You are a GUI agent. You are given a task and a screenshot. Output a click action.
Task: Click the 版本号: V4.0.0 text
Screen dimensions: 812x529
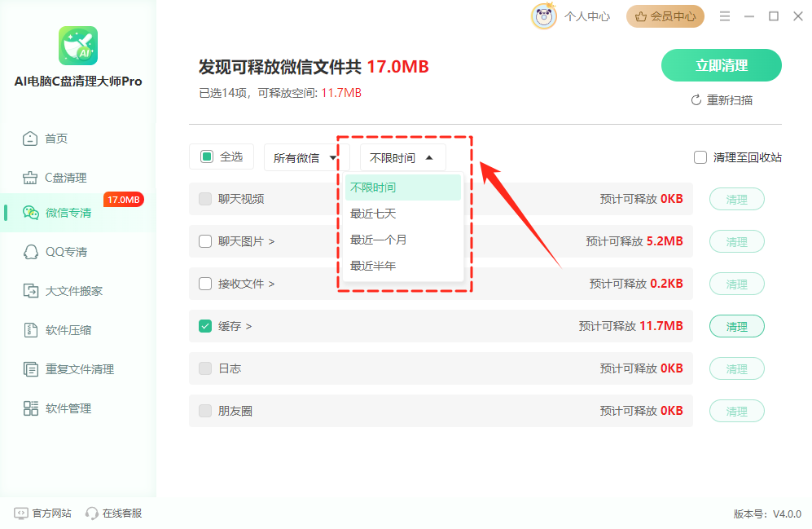(767, 514)
